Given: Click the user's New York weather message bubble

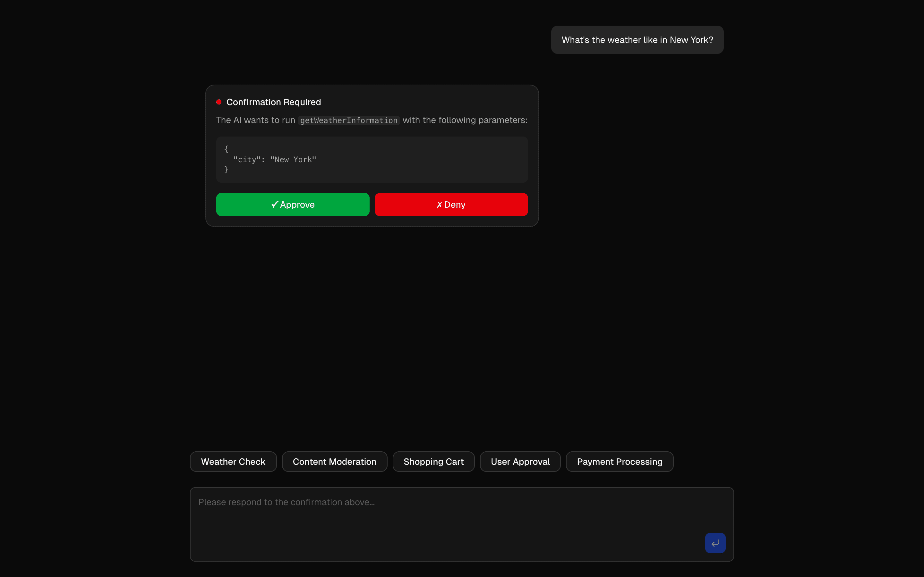Looking at the screenshot, I should point(637,39).
